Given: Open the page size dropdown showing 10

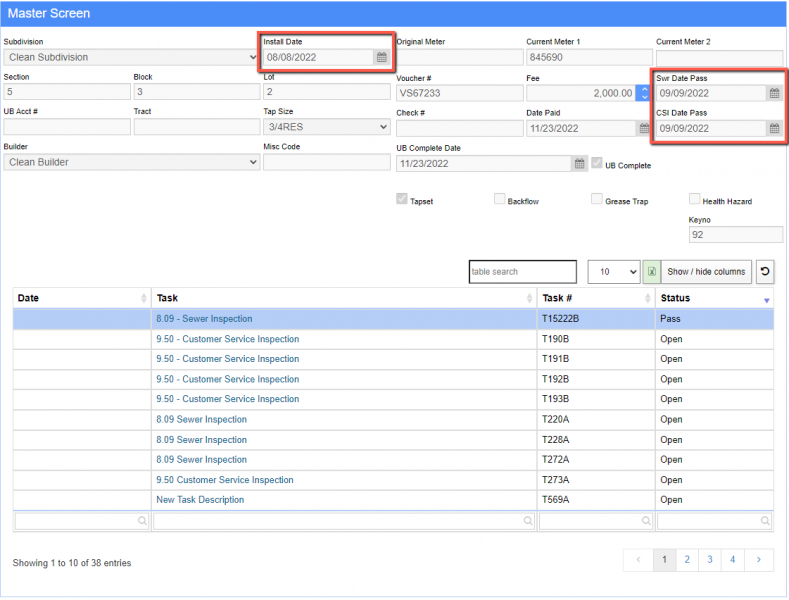Looking at the screenshot, I should 613,272.
